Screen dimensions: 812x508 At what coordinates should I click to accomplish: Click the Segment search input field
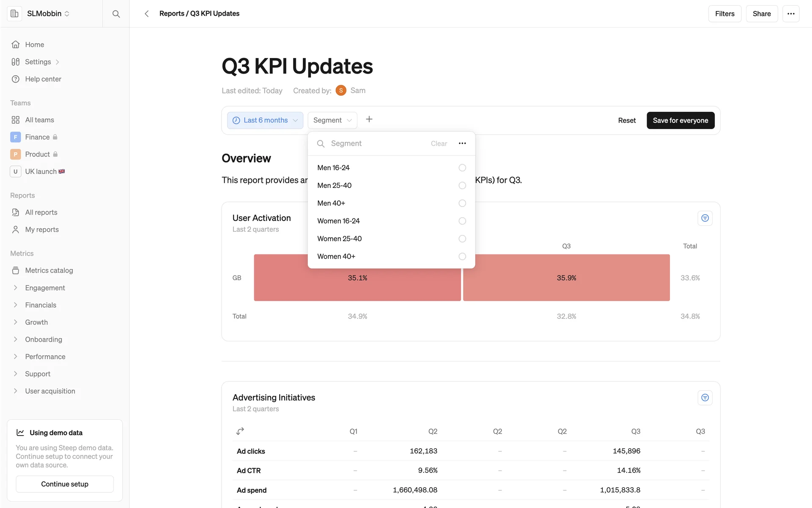click(x=376, y=144)
